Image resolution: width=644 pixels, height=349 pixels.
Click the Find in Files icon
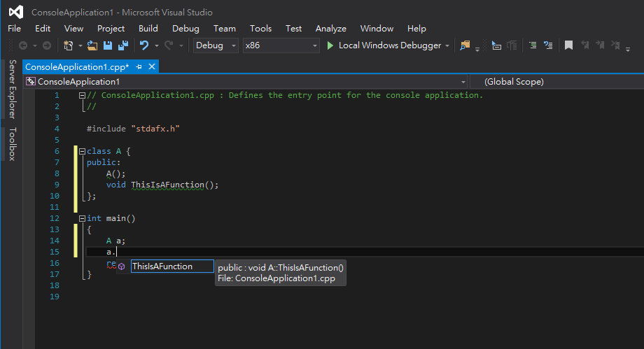point(465,45)
